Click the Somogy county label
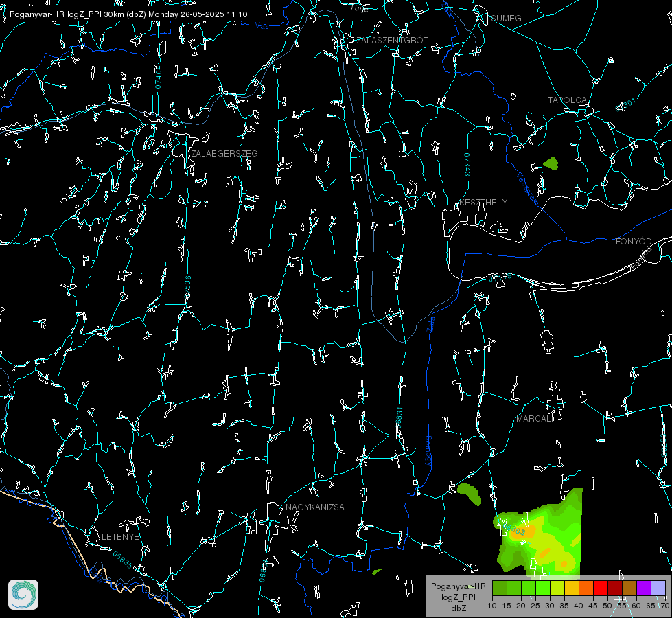Viewport: 672px width, 618px height. [428, 451]
